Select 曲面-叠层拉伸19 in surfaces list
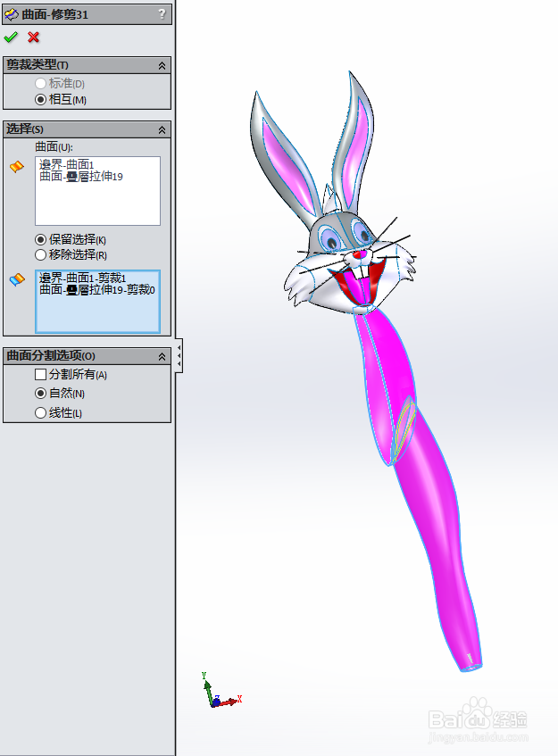 click(x=81, y=177)
